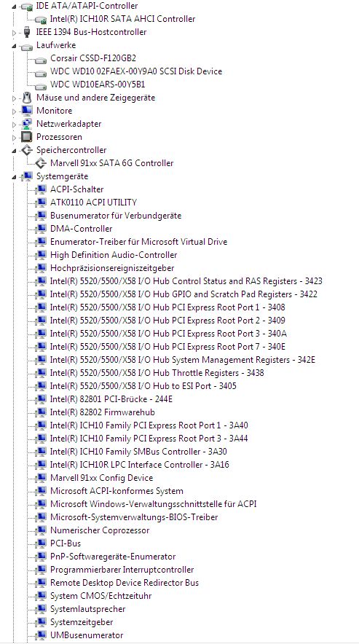Select WDC WD10 02FAEX-00Y9A0 SCSI Disk Device
The height and width of the screenshot is (644, 359).
(x=136, y=71)
